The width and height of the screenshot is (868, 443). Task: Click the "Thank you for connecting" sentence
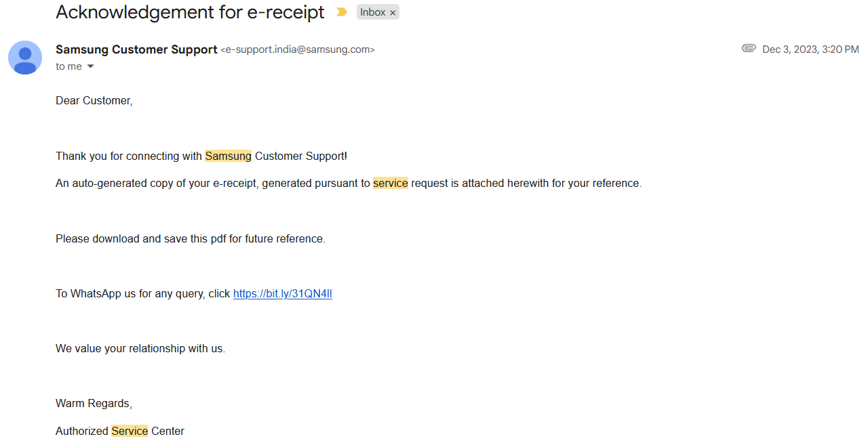click(129, 156)
